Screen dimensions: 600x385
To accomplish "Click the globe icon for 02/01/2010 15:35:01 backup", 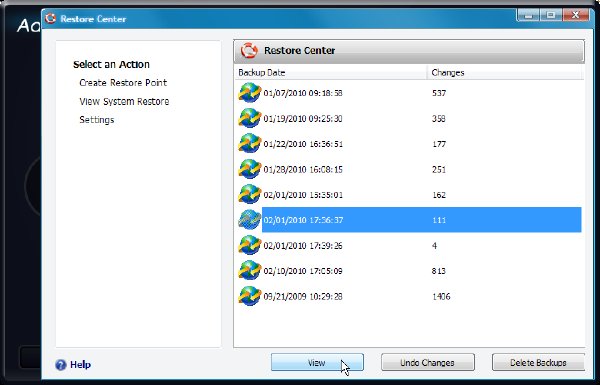I will click(x=249, y=194).
